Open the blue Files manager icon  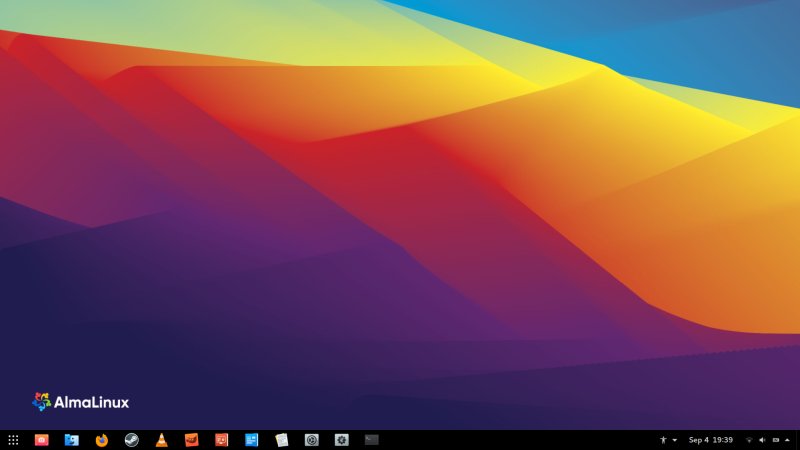click(x=71, y=440)
